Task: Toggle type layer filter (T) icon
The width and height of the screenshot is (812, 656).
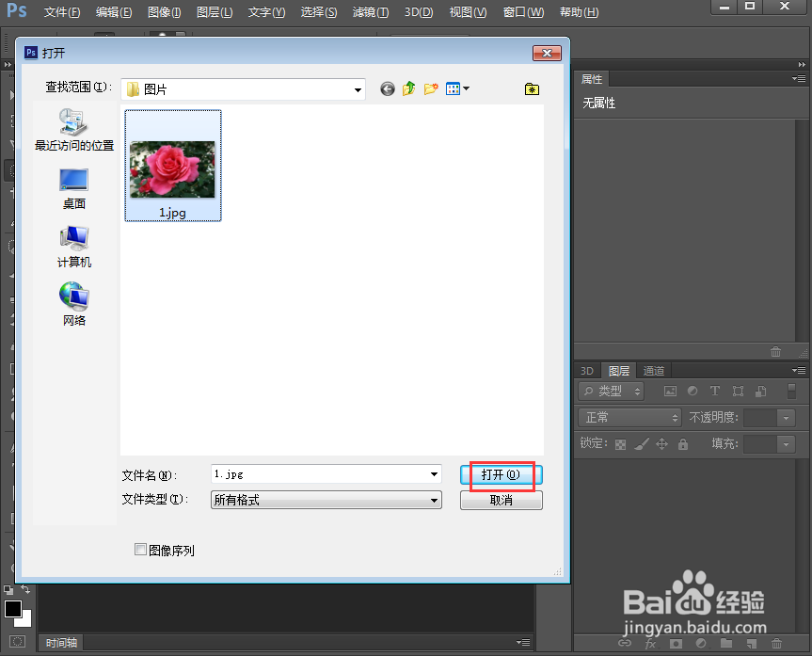Action: (715, 392)
